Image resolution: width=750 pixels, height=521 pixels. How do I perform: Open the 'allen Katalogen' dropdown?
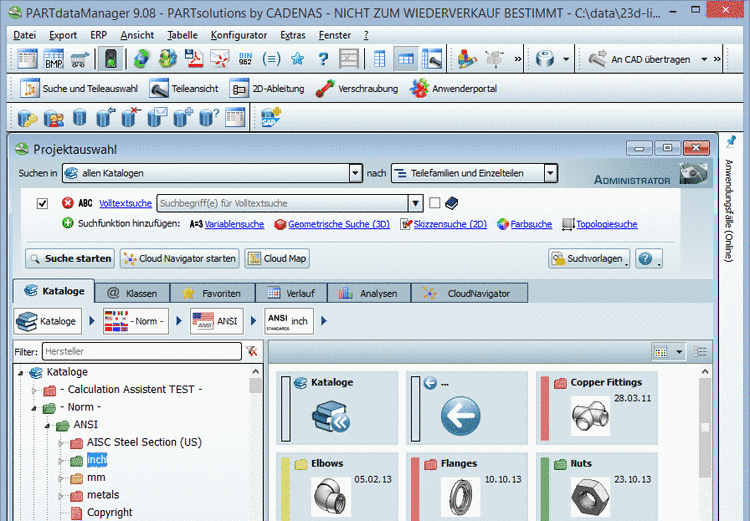355,174
